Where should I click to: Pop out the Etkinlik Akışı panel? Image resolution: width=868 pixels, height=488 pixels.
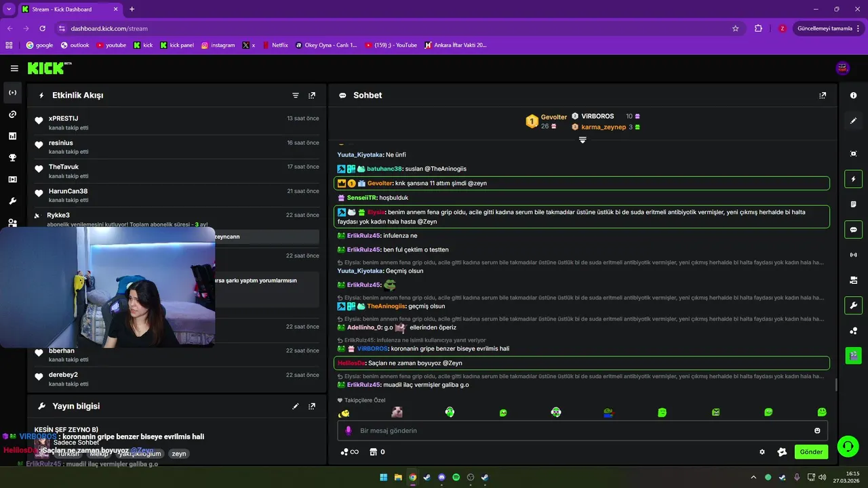point(312,96)
